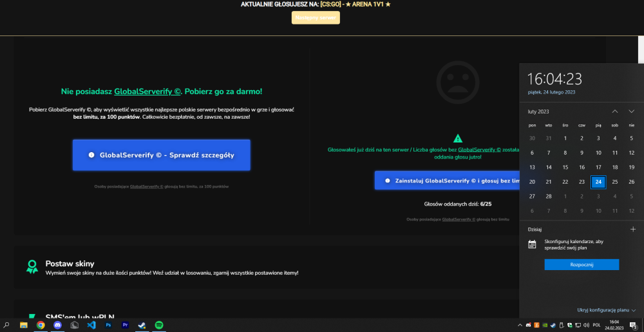644x332 pixels.
Task: Open GlobalServerify © - Sprawdź szczegóły button
Action: [x=162, y=155]
